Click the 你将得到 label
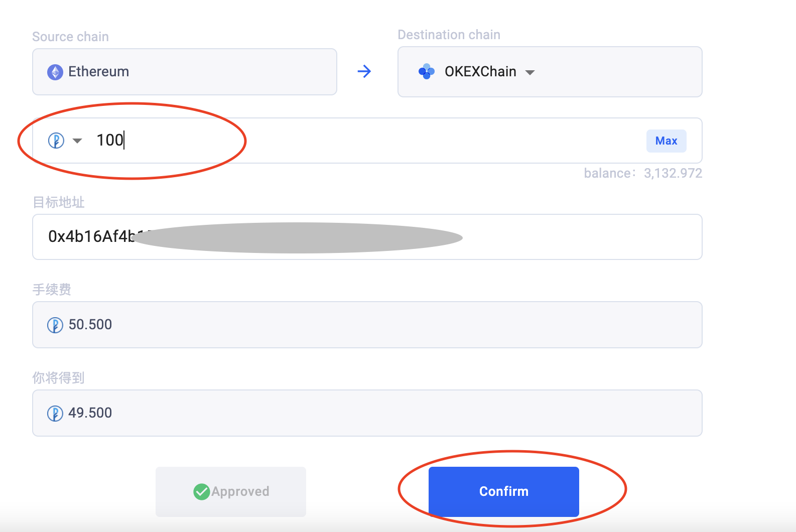The height and width of the screenshot is (532, 796). coord(58,377)
